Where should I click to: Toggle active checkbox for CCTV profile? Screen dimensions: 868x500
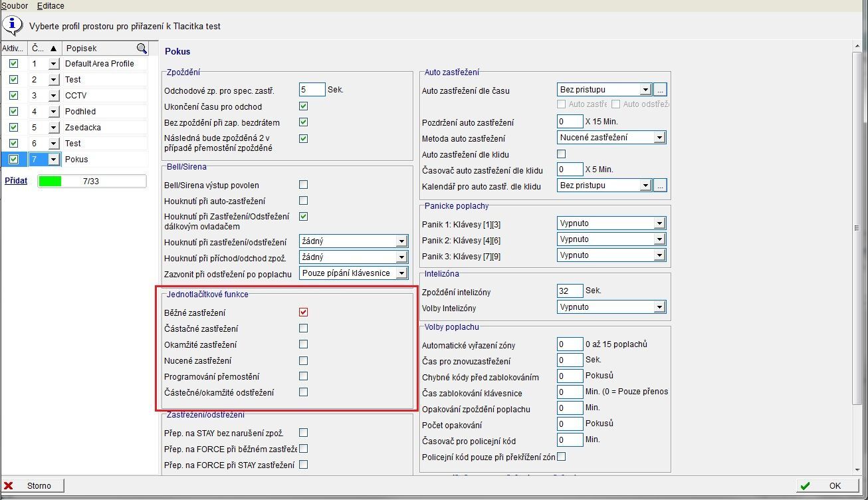13,96
